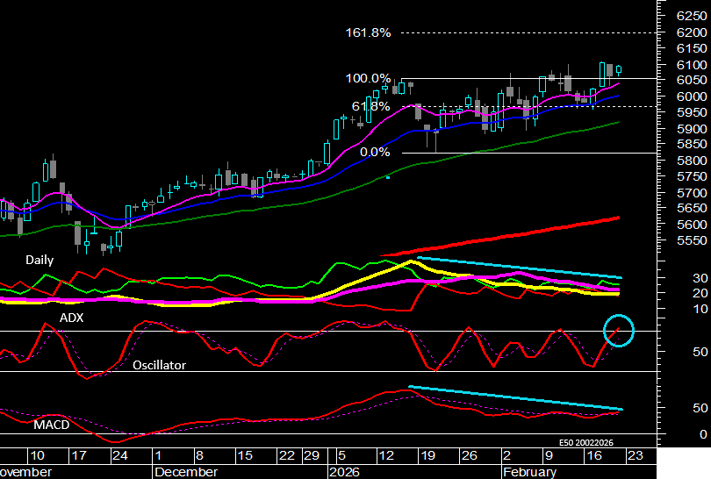The image size is (711, 479).
Task: Click the last candlestick on the chart
Action: (x=619, y=70)
